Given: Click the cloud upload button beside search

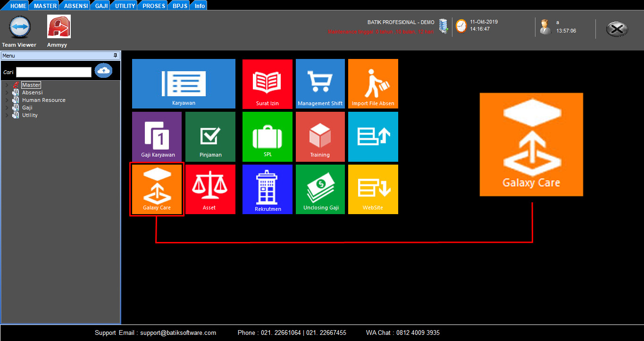Looking at the screenshot, I should [103, 71].
